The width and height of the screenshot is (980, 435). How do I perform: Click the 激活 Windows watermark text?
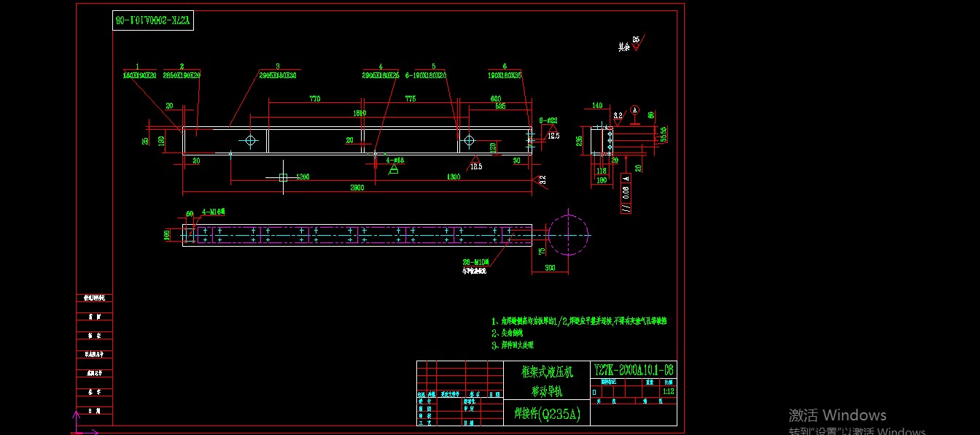837,415
